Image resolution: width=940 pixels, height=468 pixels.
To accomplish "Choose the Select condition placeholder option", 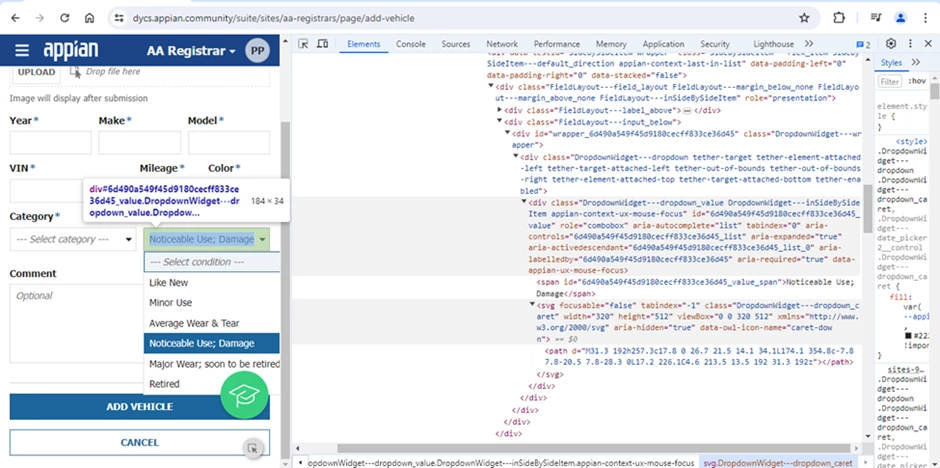I will pyautogui.click(x=212, y=262).
